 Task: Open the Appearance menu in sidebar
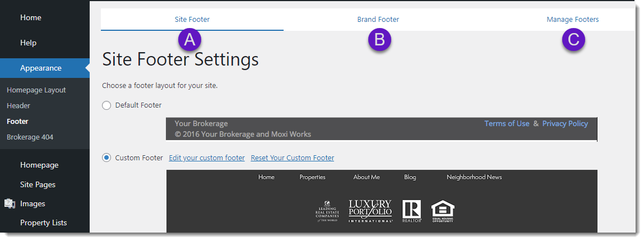(x=41, y=68)
